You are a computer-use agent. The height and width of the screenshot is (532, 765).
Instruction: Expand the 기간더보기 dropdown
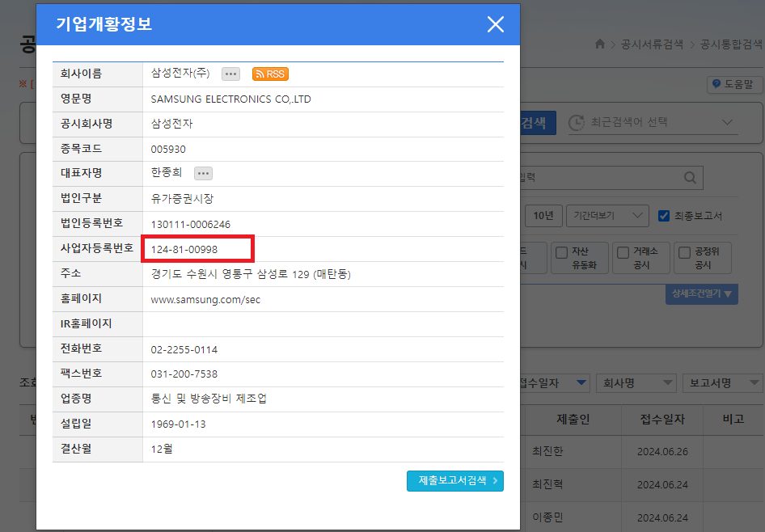coord(607,216)
